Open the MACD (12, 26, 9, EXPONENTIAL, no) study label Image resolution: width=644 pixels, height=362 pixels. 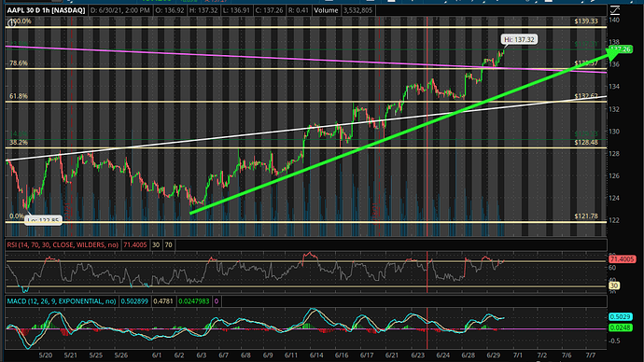(x=62, y=301)
